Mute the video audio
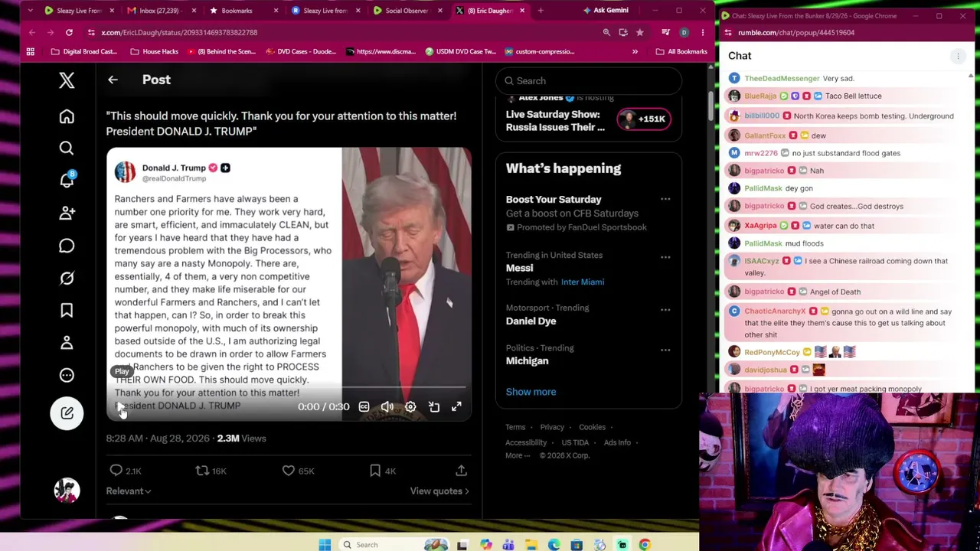980x551 pixels. pos(387,407)
